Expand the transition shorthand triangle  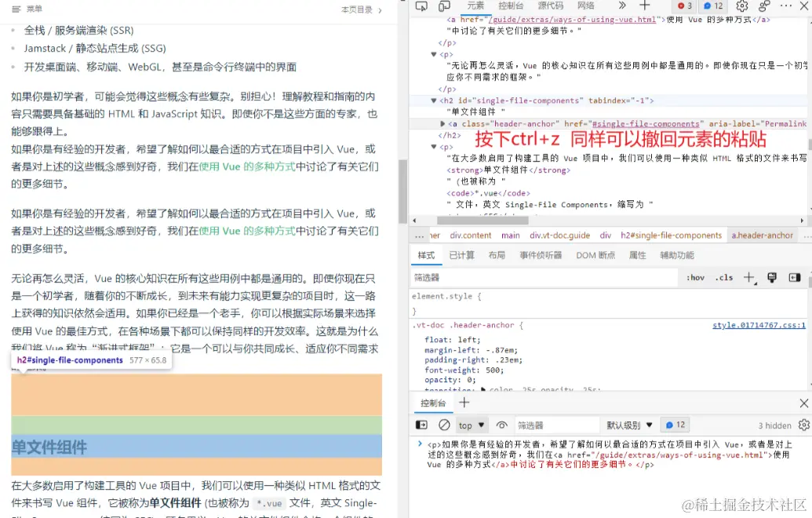(x=483, y=389)
